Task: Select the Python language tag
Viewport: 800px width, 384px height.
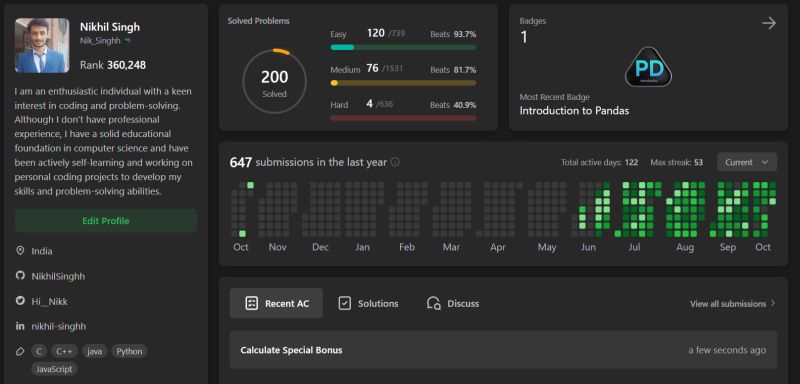Action: tap(130, 351)
